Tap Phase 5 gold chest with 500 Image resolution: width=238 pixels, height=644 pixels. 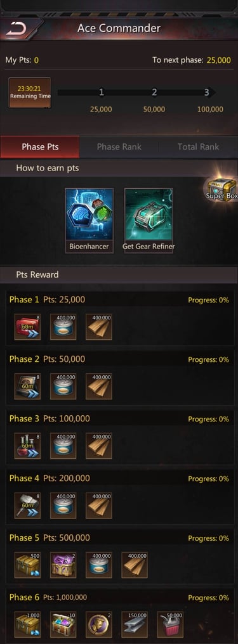click(x=27, y=565)
